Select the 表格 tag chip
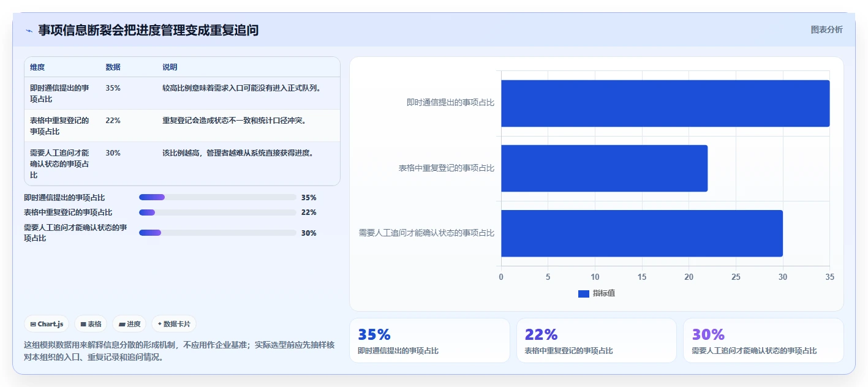This screenshot has width=868, height=387. (91, 324)
